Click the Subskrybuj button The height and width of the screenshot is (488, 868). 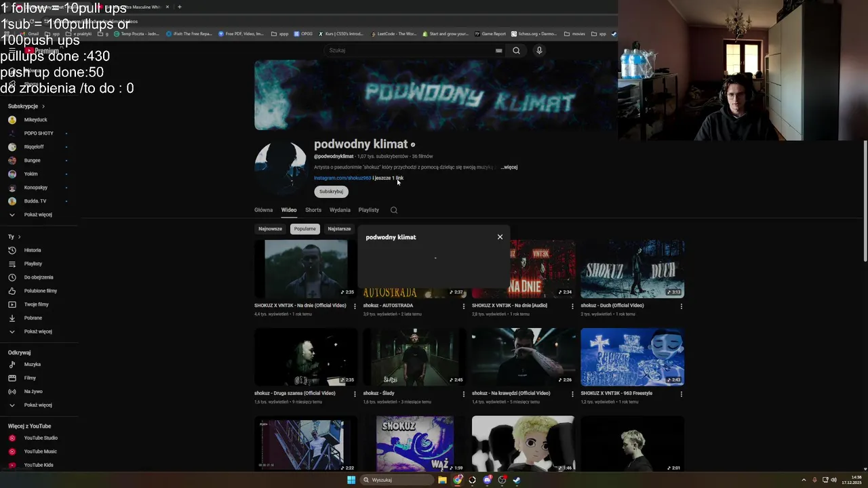[331, 192]
